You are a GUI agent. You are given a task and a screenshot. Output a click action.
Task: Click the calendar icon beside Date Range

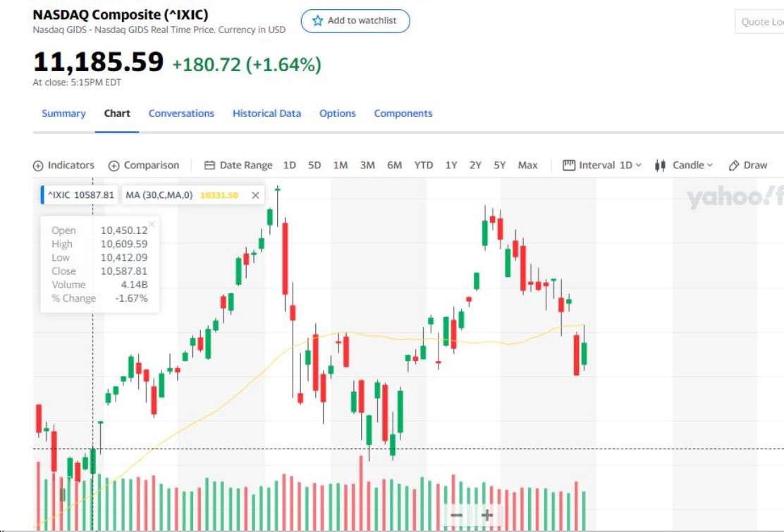pos(209,166)
